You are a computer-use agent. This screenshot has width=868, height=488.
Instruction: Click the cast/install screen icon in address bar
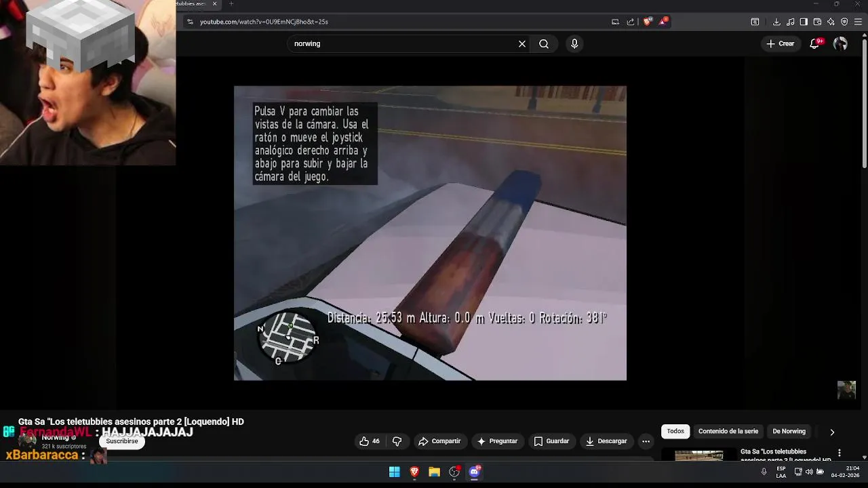click(x=615, y=22)
